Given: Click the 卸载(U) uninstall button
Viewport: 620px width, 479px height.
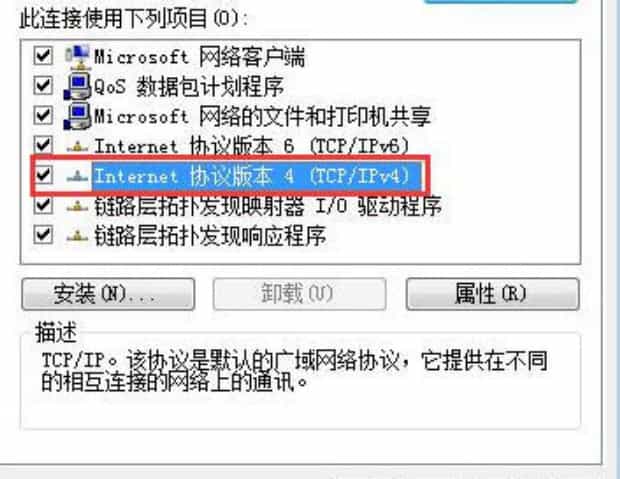Looking at the screenshot, I should coord(299,294).
